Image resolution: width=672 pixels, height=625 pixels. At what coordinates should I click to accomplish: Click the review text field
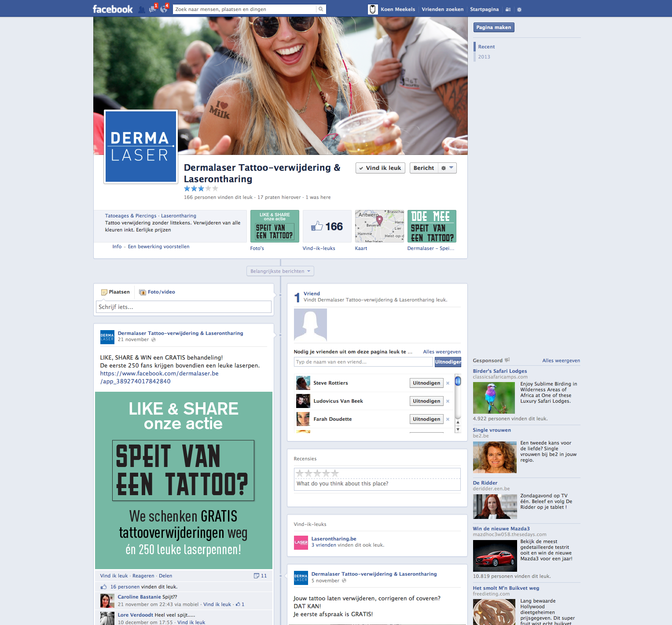[x=377, y=484]
